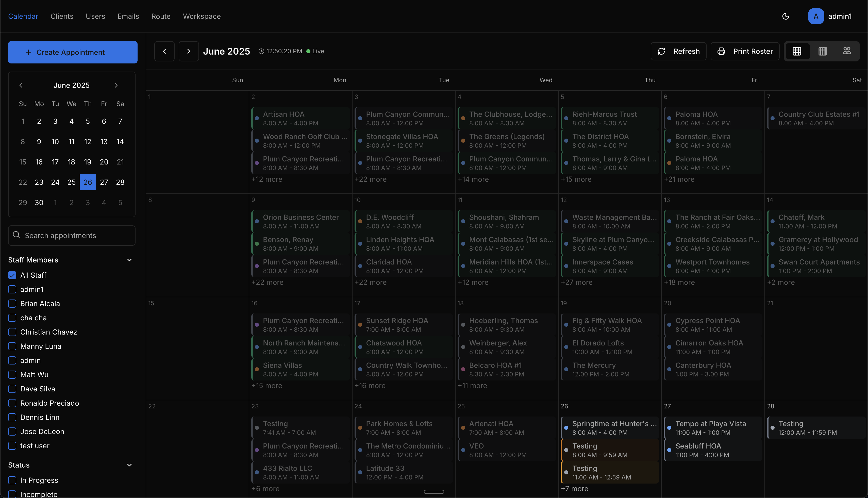Toggle the test user checkbox
Image resolution: width=868 pixels, height=498 pixels.
pos(12,446)
